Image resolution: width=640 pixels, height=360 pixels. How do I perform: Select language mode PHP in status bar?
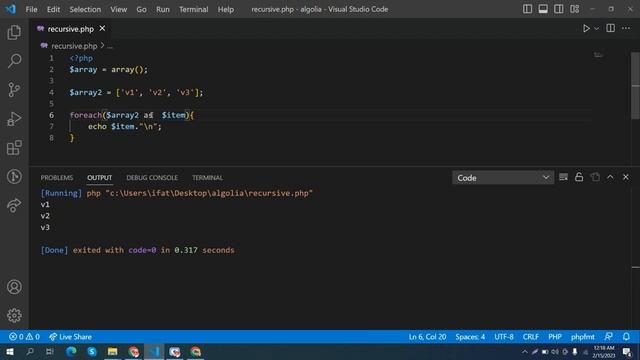click(555, 337)
